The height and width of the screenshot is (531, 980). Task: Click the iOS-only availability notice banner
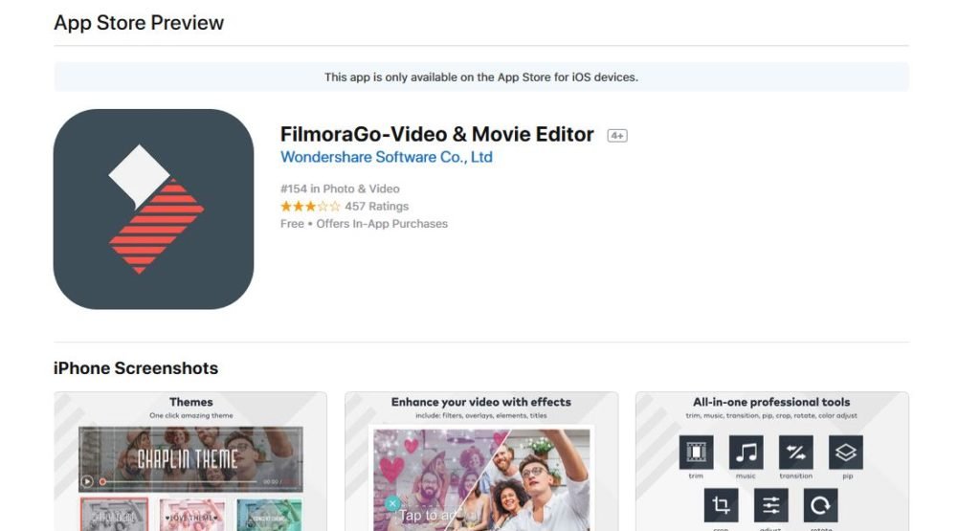coord(481,77)
